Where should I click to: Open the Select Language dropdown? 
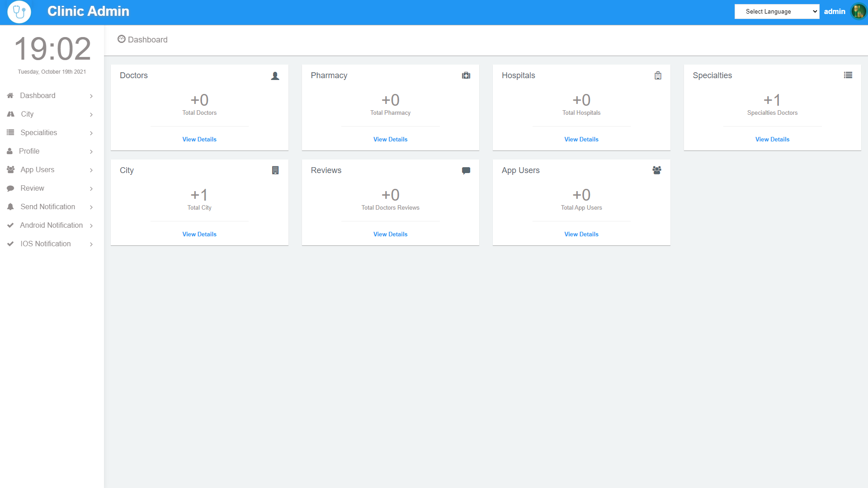point(777,12)
